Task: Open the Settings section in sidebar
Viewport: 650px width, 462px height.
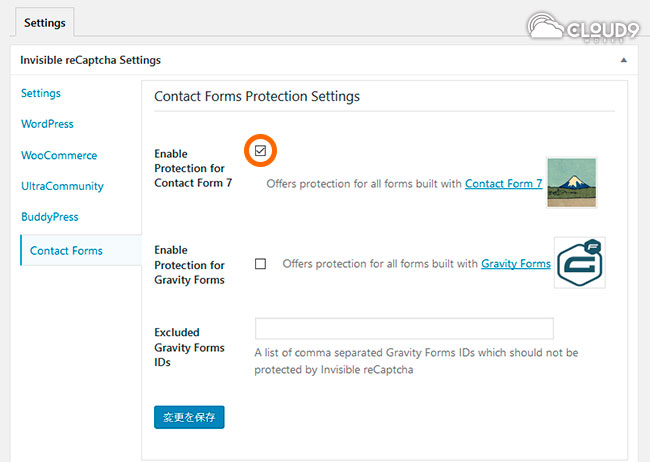Action: [41, 93]
